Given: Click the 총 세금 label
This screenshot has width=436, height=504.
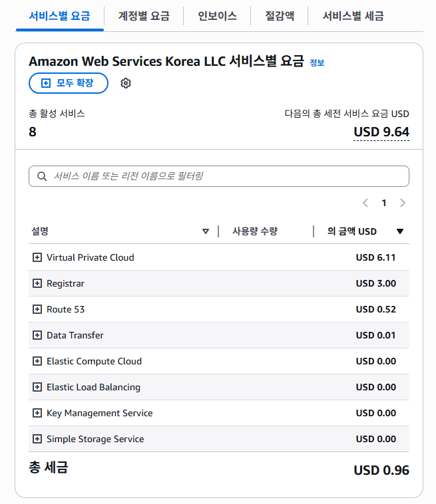Looking at the screenshot, I should click(49, 467).
